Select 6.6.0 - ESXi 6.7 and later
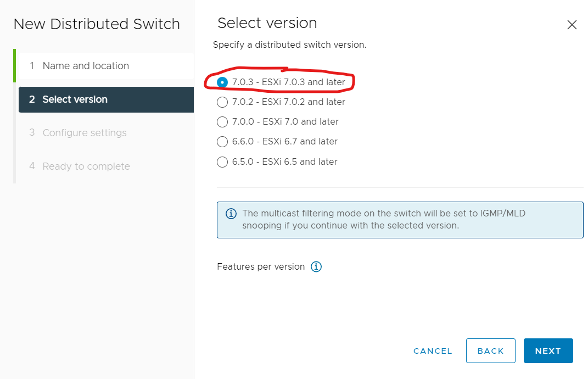 click(x=222, y=142)
